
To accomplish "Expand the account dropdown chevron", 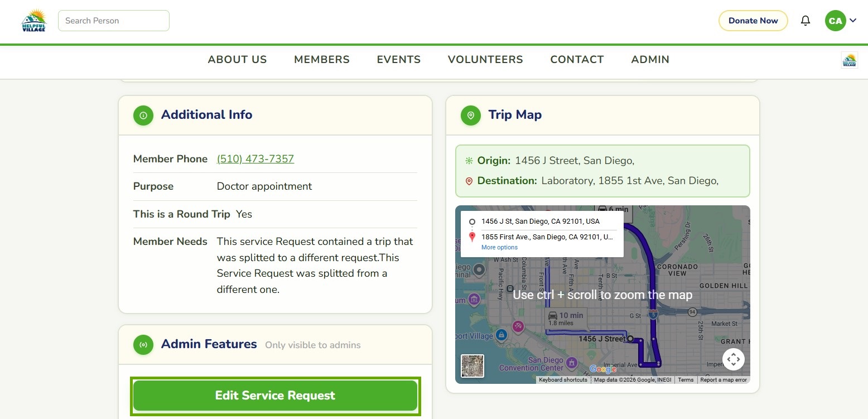I will pyautogui.click(x=853, y=21).
